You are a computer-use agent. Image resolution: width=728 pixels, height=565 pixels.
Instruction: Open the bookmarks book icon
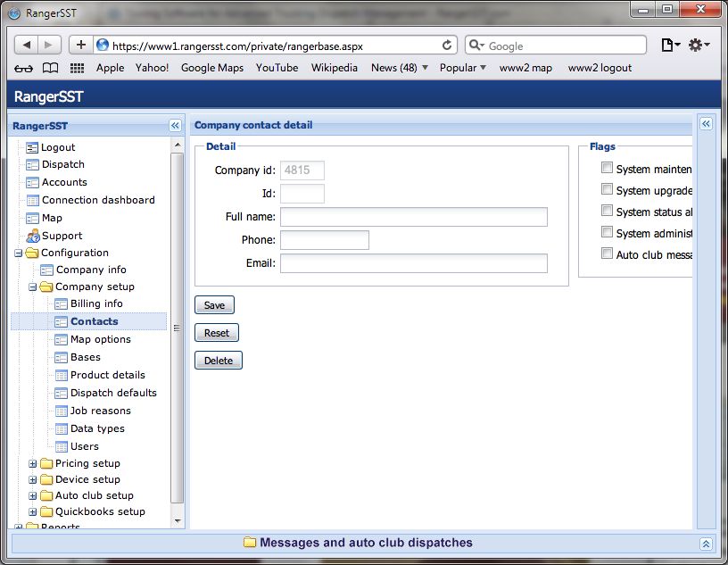51,68
